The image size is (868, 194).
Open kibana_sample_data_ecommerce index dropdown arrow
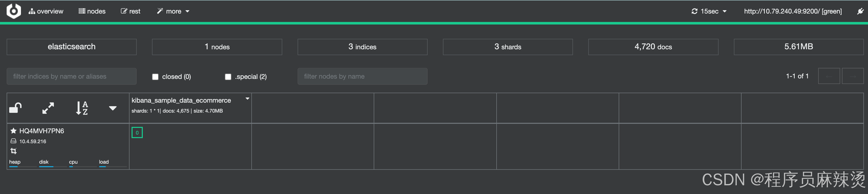click(x=247, y=99)
